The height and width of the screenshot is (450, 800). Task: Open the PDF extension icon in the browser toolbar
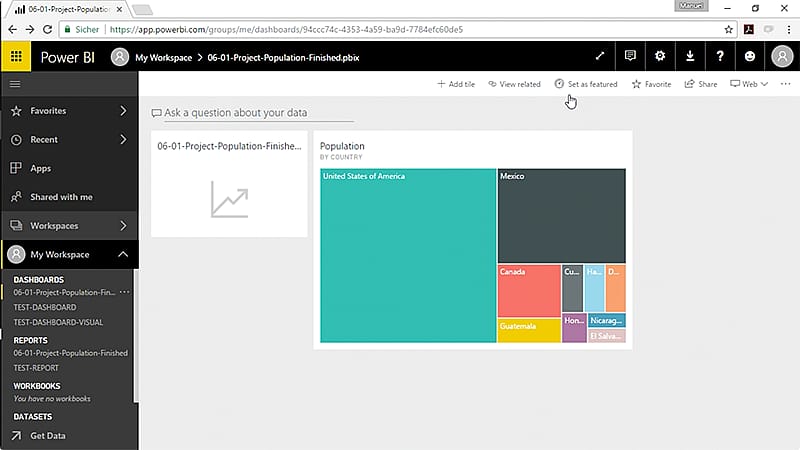pyautogui.click(x=749, y=30)
